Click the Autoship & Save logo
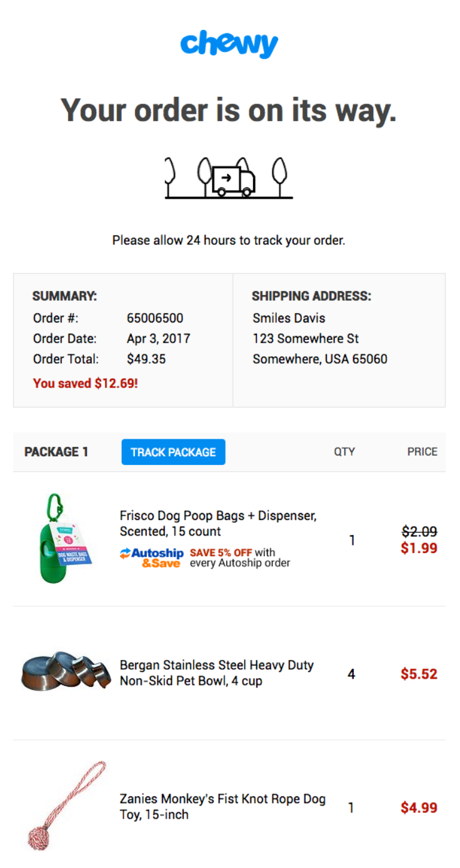Image resolution: width=460 pixels, height=868 pixels. (x=152, y=557)
